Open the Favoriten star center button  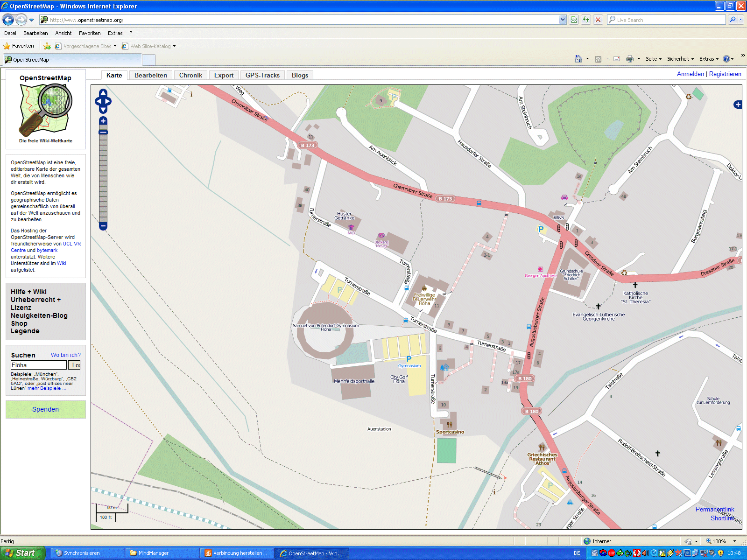coord(19,46)
